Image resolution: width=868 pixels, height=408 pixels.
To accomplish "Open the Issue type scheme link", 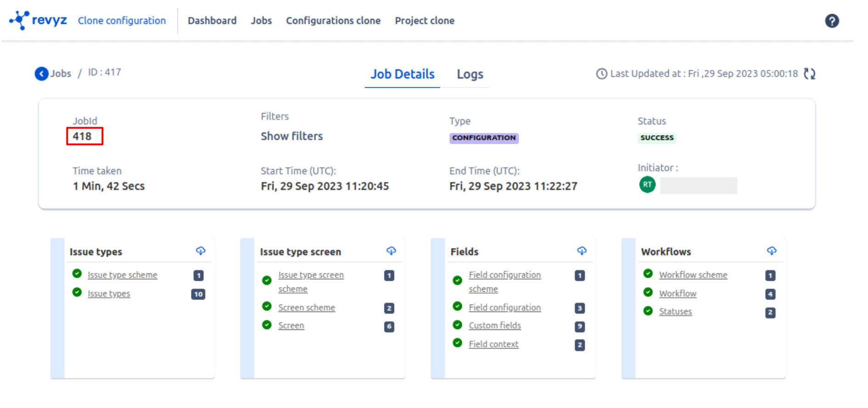I will [123, 275].
